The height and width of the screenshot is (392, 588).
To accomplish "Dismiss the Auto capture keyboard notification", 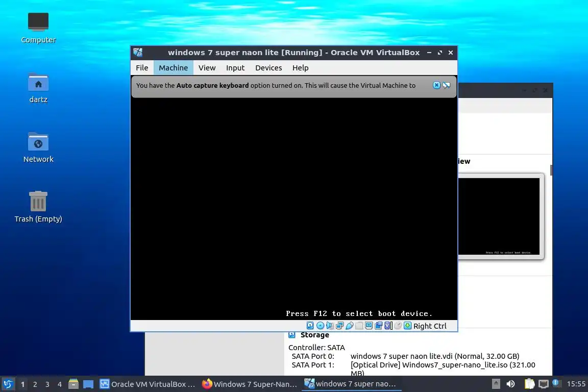I will click(436, 85).
